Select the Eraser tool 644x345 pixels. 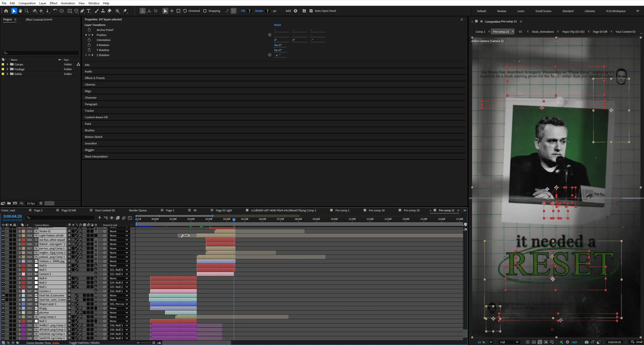click(x=109, y=11)
